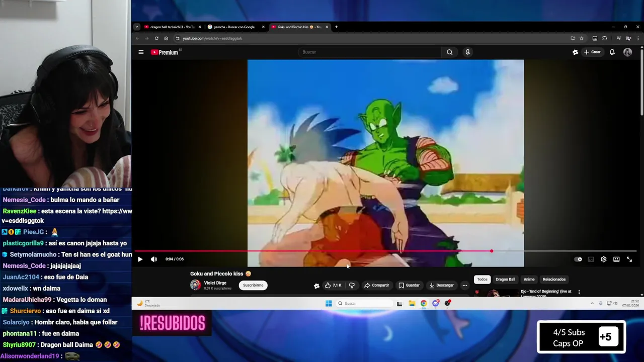This screenshot has width=644, height=362.
Task: Expand the browser tab search dropdown arrow
Action: click(136, 27)
